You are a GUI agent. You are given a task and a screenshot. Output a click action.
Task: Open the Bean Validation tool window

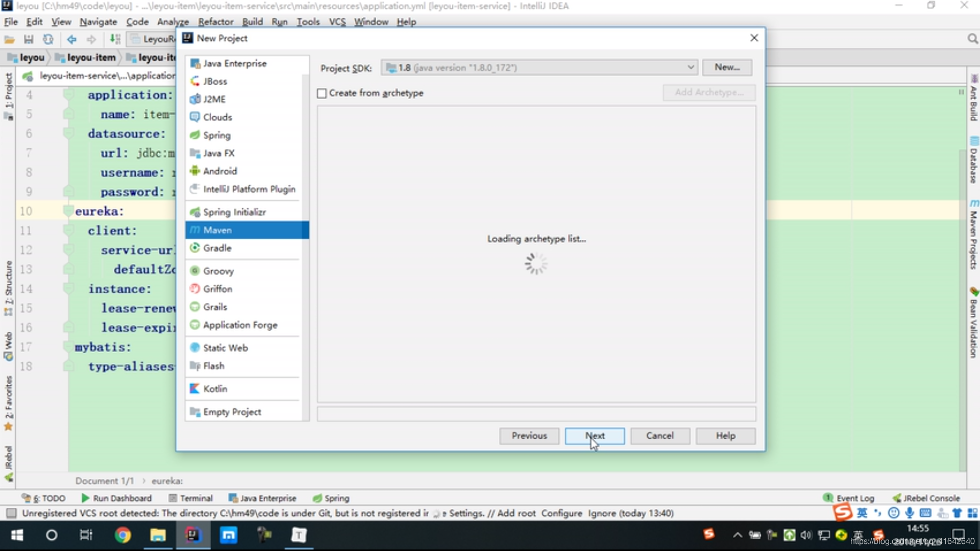(974, 322)
